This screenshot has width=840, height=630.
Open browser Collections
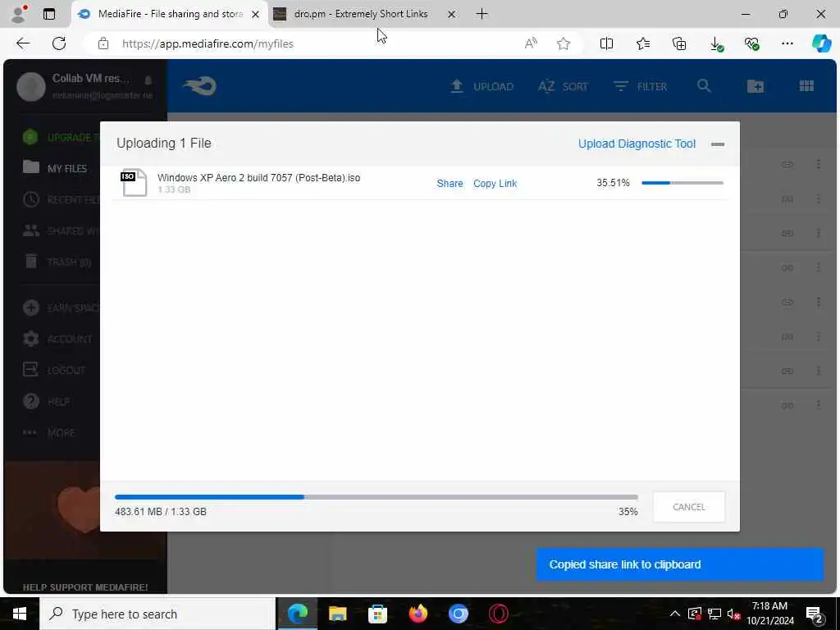[678, 43]
